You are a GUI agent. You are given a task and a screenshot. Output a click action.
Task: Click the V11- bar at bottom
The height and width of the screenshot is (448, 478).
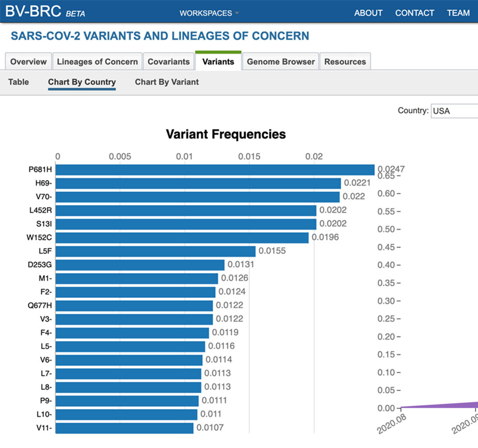point(124,428)
